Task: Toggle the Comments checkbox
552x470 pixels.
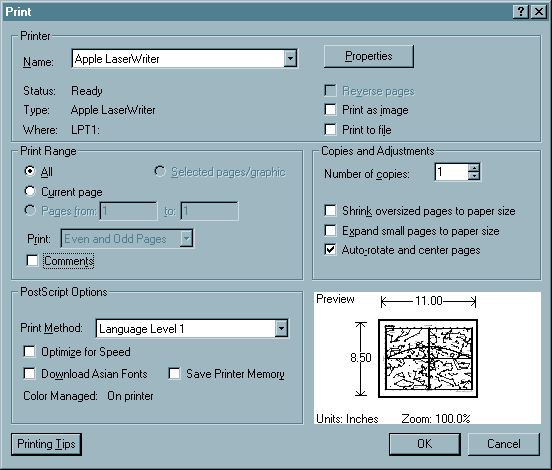Action: [32, 261]
